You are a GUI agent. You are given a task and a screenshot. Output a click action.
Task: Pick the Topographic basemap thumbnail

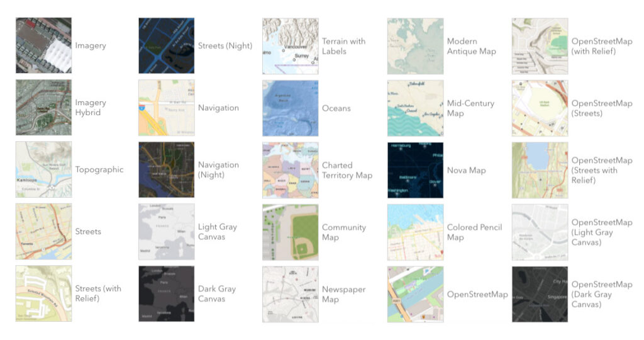point(43,169)
